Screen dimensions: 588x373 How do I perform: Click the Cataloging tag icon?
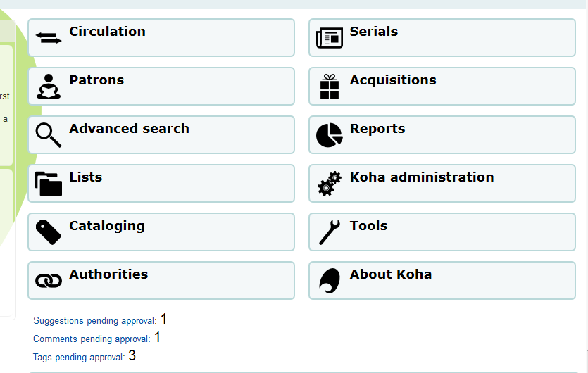click(49, 232)
